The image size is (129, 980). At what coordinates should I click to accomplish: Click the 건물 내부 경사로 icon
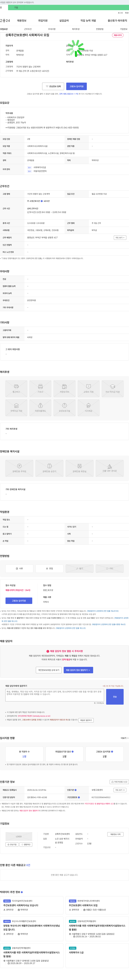pyautogui.click(x=110, y=468)
